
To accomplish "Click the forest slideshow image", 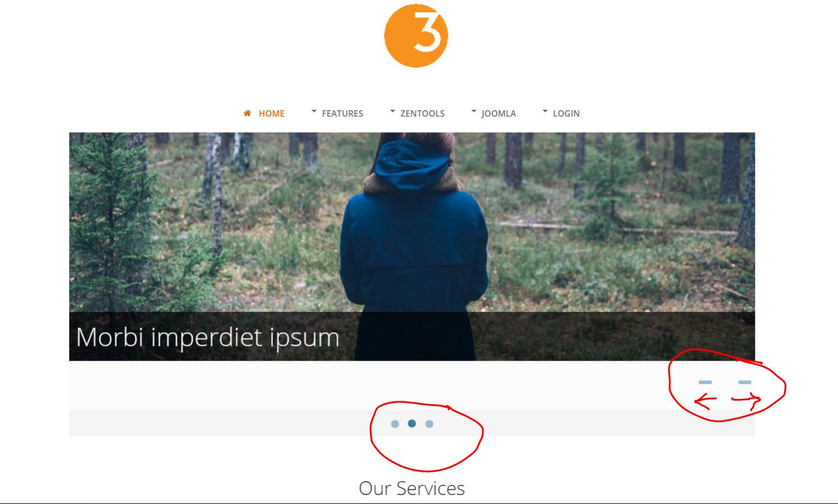I will (412, 221).
